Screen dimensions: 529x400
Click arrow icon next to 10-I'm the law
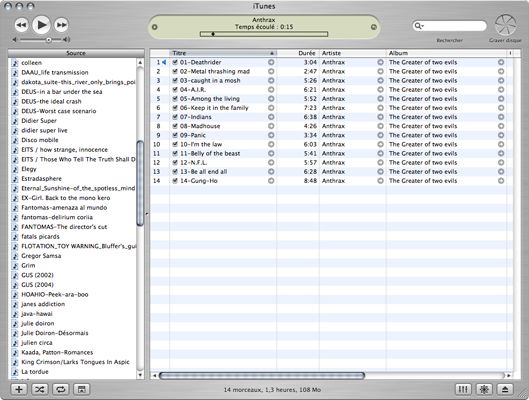pos(271,144)
